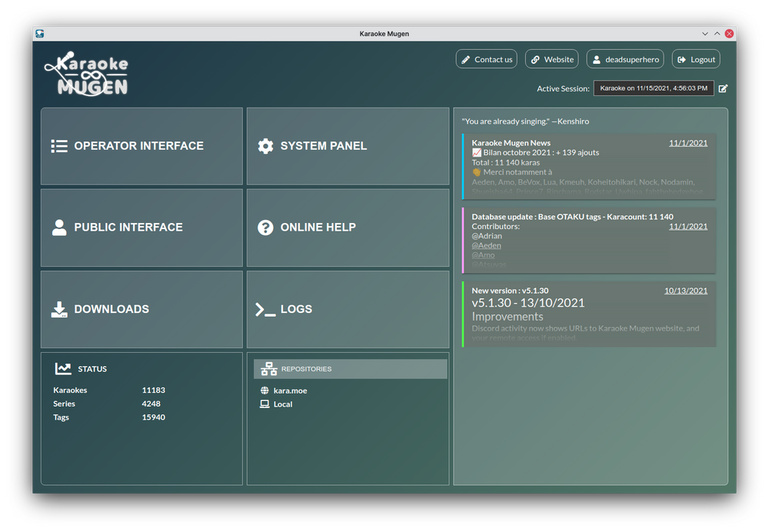Close the Karaoke Mugen window
The image size is (769, 532).
pos(729,33)
